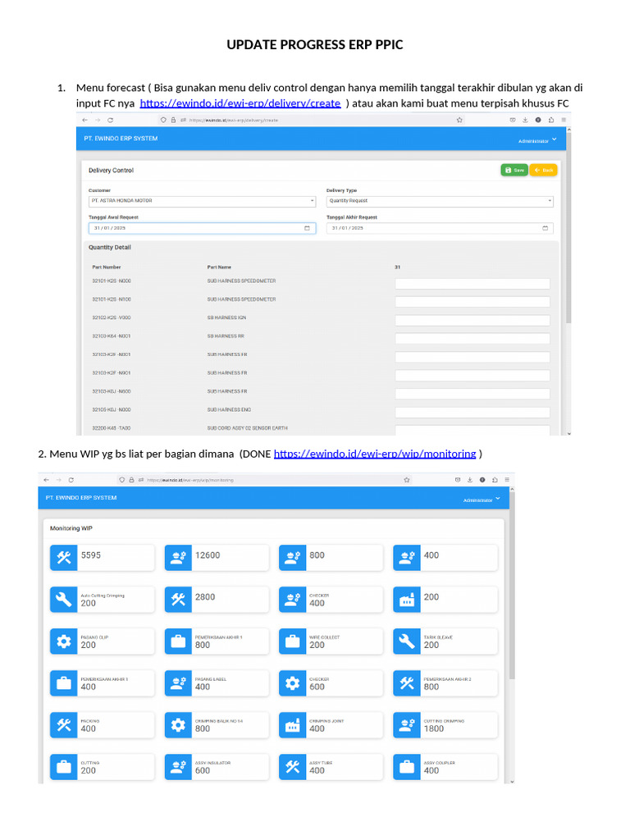Click worker icon on ASSY INSULATOR card

coord(178,767)
